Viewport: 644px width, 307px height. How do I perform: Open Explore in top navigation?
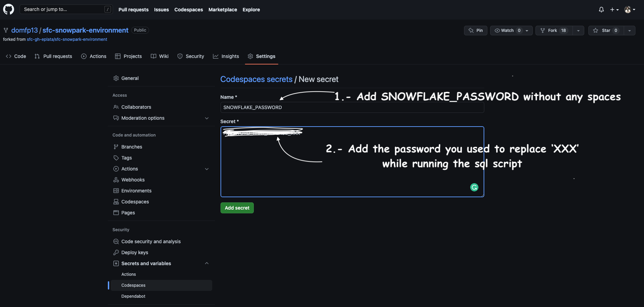tap(251, 10)
